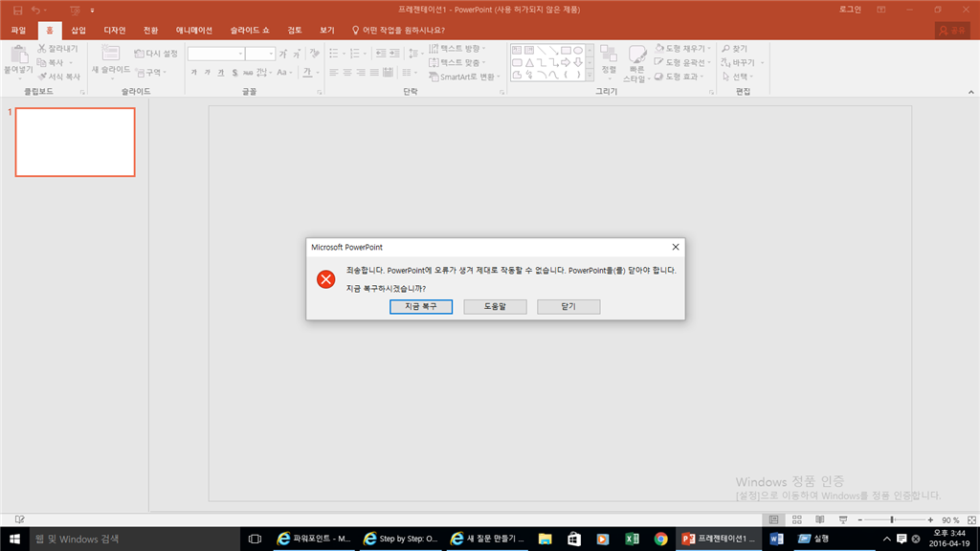This screenshot has height=551, width=980.
Task: Toggle center text alignment
Action: pyautogui.click(x=347, y=73)
